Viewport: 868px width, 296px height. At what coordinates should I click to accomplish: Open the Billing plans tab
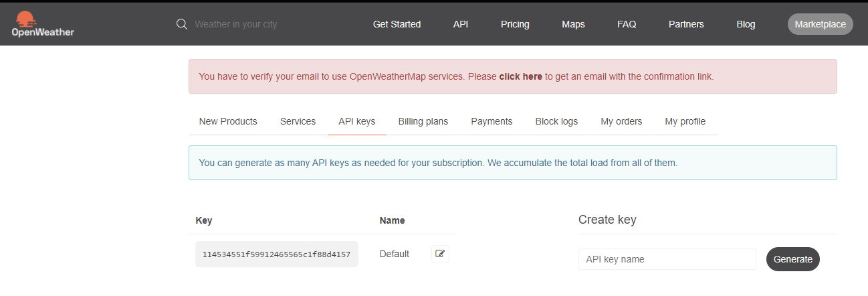(423, 121)
